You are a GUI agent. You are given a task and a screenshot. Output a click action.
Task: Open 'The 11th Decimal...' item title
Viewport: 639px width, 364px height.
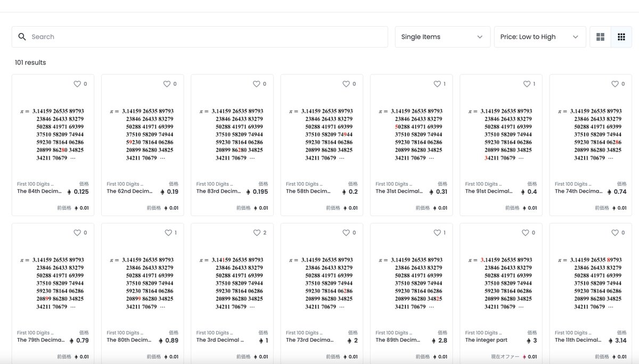[x=578, y=340]
